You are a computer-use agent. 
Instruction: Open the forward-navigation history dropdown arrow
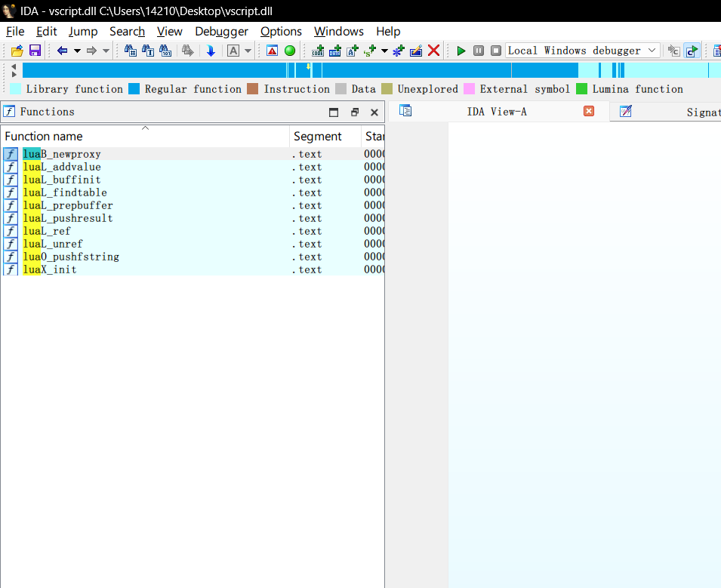(106, 51)
